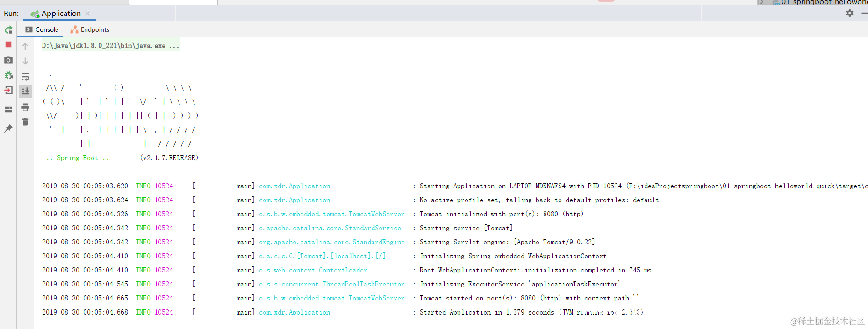Click 'Starting service [Tomcat]' message
The image size is (868, 329).
click(466, 228)
